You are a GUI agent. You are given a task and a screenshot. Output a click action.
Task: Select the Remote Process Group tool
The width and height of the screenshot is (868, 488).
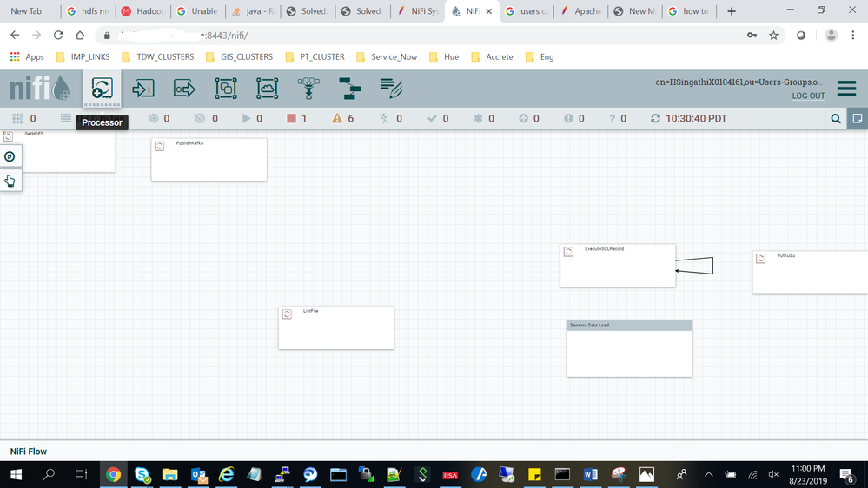tap(268, 89)
